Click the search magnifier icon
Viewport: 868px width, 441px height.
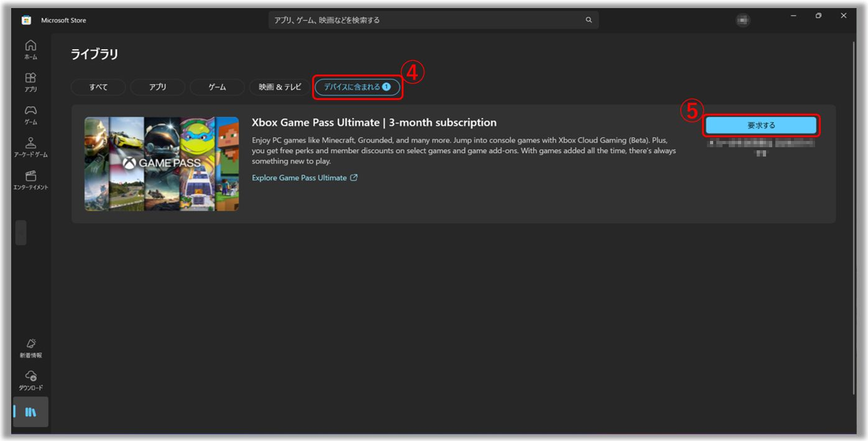point(589,20)
